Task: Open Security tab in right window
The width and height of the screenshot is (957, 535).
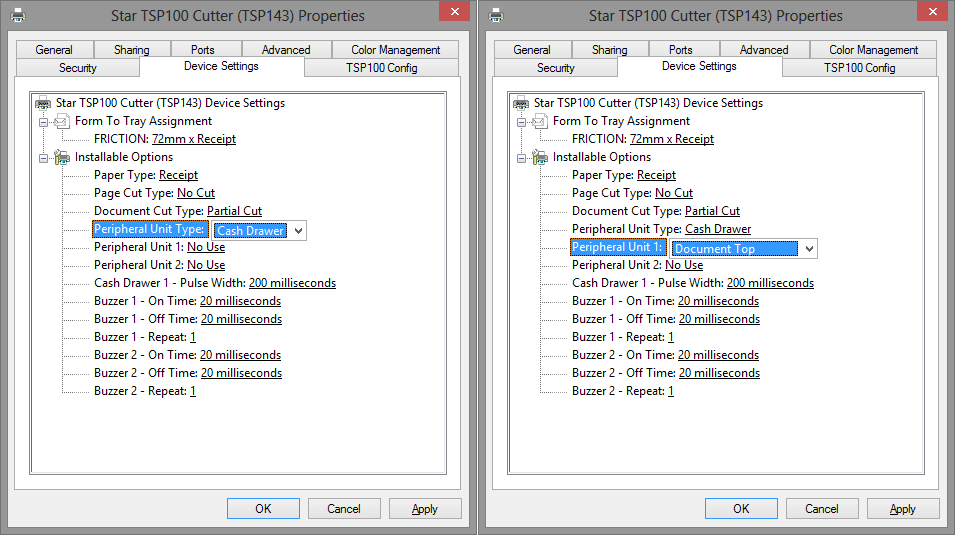Action: coord(555,68)
